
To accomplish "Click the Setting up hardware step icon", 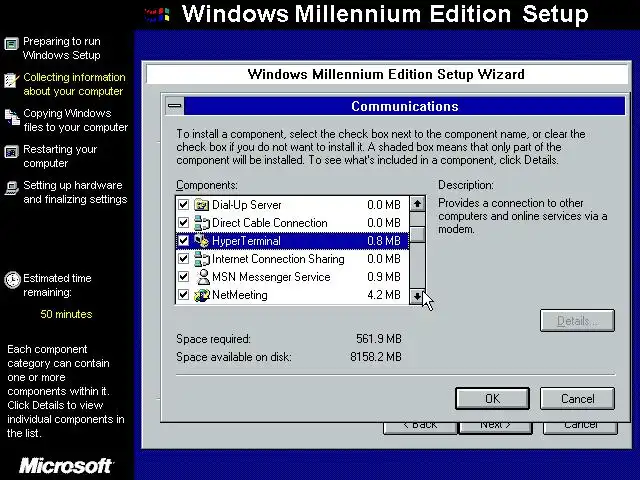I will tap(12, 188).
